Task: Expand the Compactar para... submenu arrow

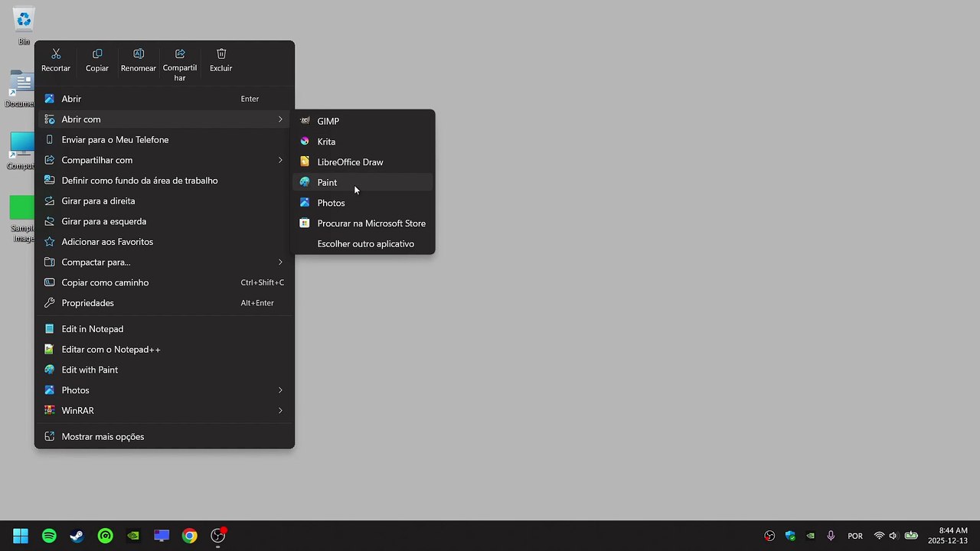Action: coord(280,262)
